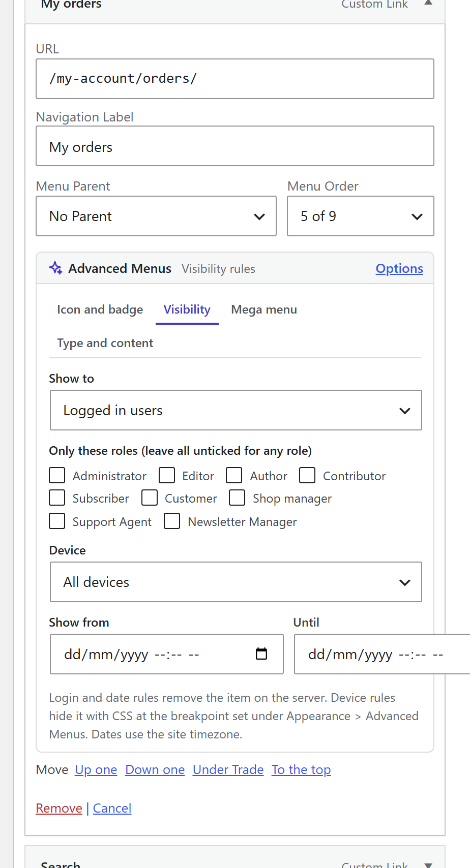Screen dimensions: 470x868
Task: Click into the Navigation Label field
Action: [235, 146]
